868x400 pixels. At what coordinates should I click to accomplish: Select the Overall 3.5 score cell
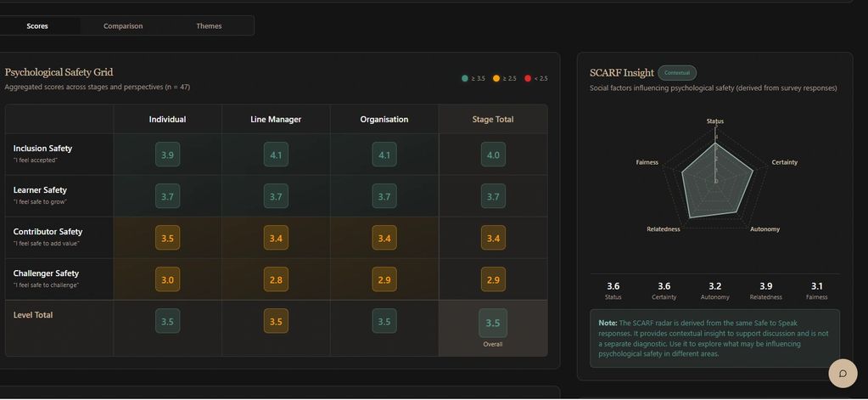coord(492,324)
